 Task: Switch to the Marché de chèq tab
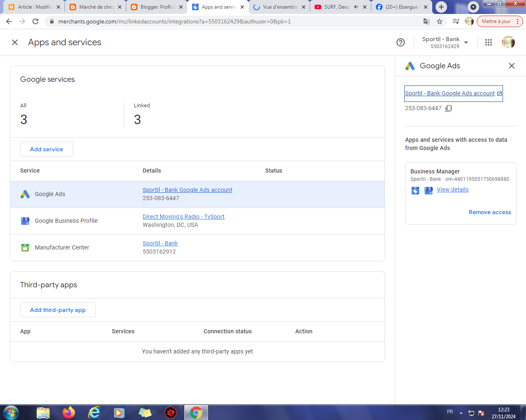pos(96,7)
